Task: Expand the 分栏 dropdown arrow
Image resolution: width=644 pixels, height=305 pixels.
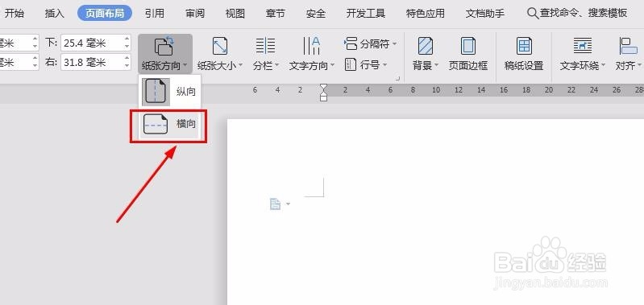Action: (x=276, y=66)
